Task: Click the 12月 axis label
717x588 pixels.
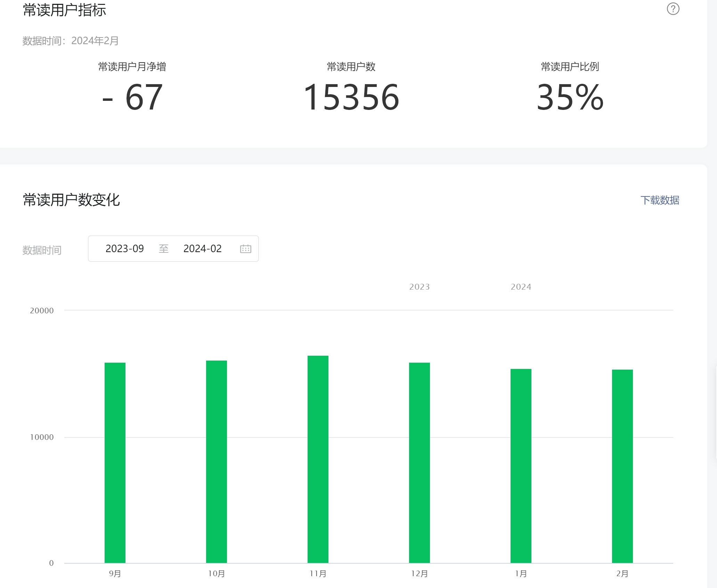Action: pos(419,574)
